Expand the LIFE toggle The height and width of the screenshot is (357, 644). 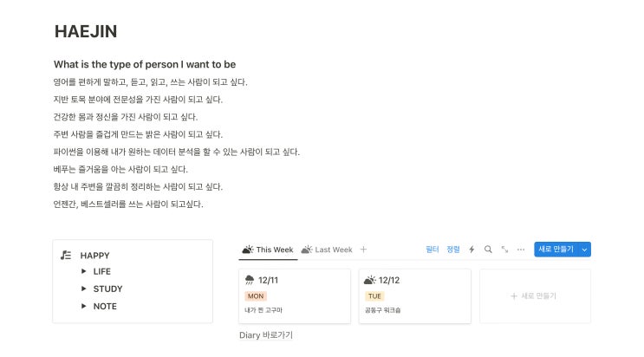coord(84,271)
